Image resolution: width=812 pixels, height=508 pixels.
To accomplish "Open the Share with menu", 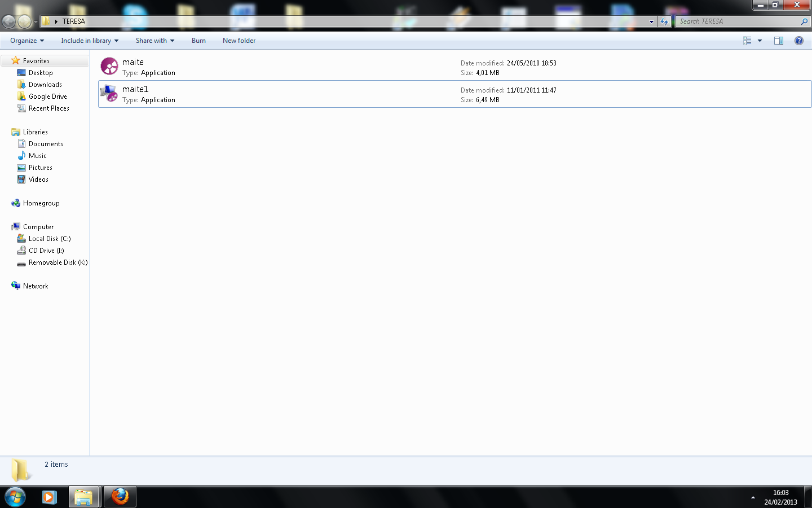I will tap(155, 41).
